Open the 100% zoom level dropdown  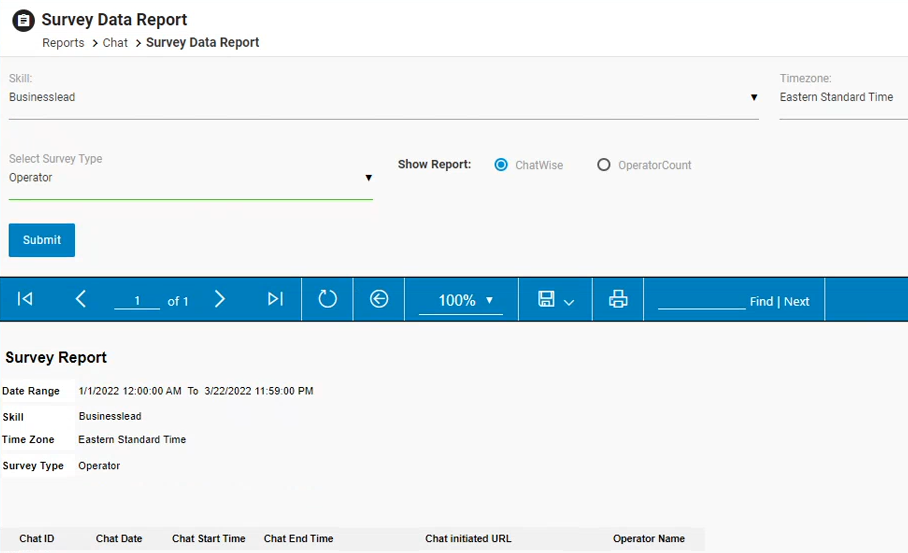pyautogui.click(x=461, y=301)
